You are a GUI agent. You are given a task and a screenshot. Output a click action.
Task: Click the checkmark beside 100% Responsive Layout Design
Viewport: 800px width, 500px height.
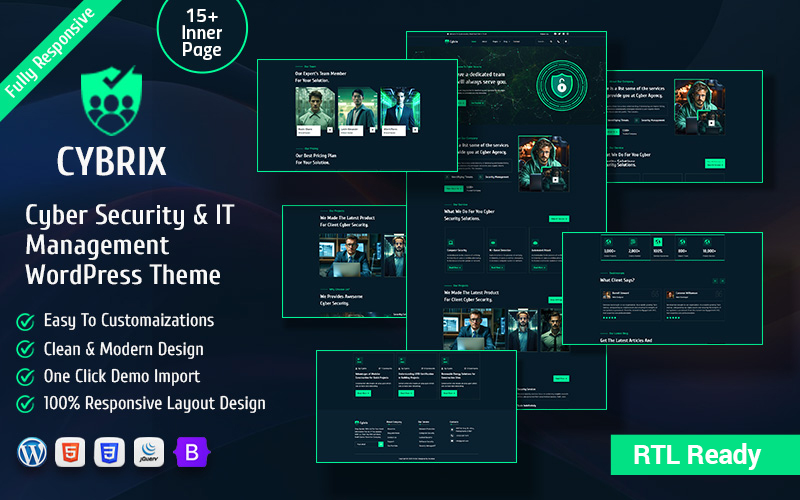click(x=25, y=404)
